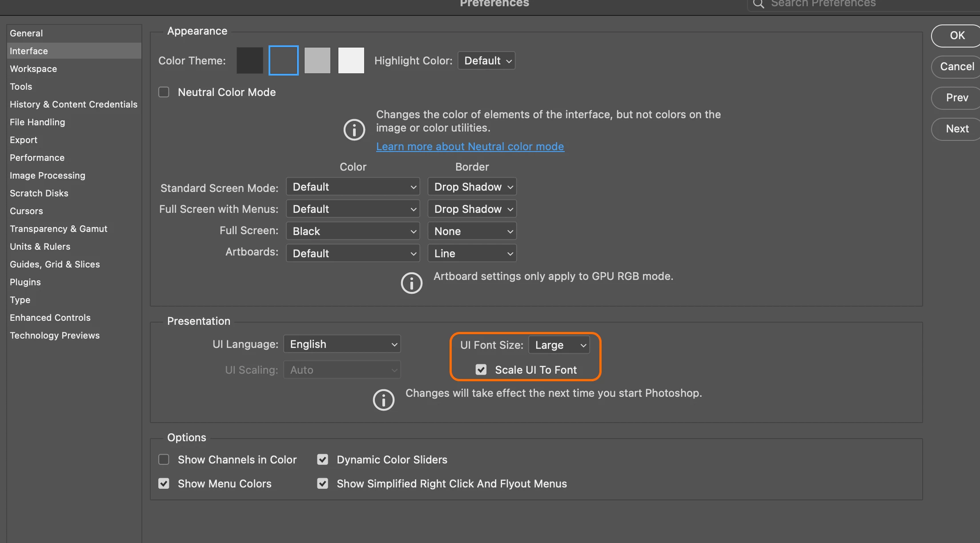This screenshot has height=543, width=980.
Task: Click the info icon by restart Photoshop notice
Action: pos(383,400)
